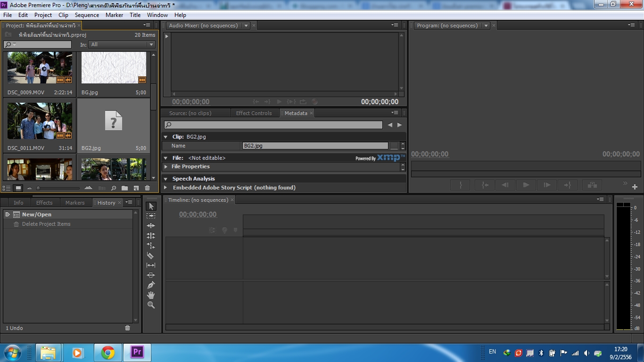Click Program monitor Go to Out point
The width and height of the screenshot is (644, 362).
[x=568, y=185]
